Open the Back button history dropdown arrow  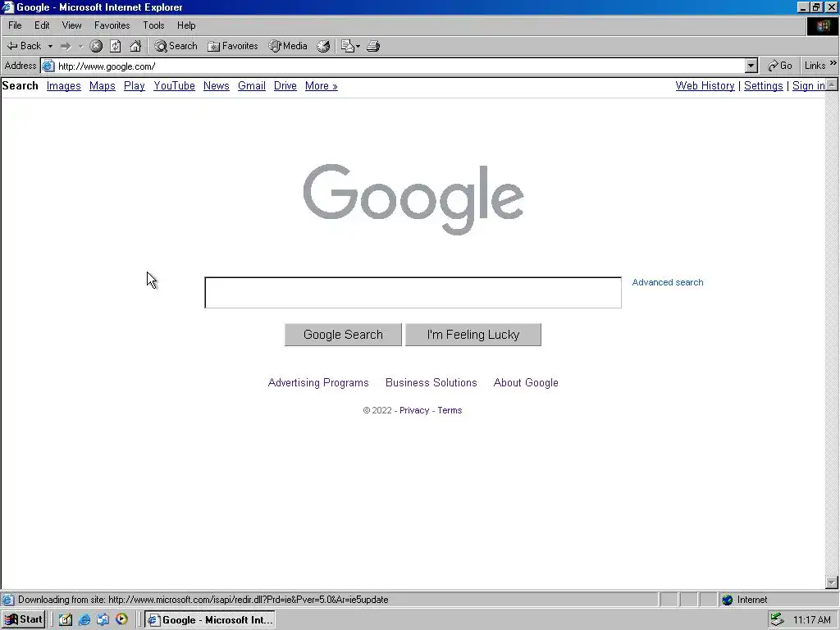[x=50, y=46]
